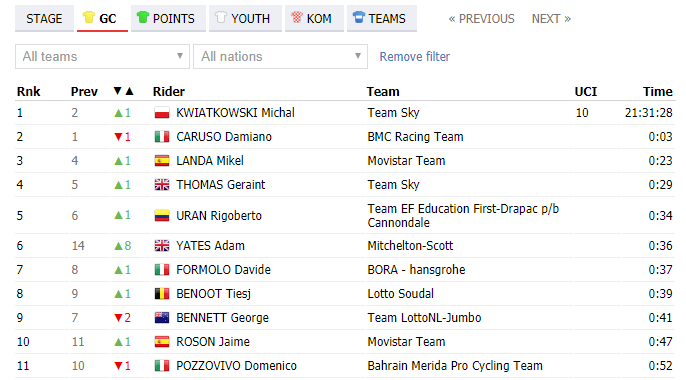Click the blue jersey TEAMS icon
The image size is (686, 380).
[x=359, y=17]
